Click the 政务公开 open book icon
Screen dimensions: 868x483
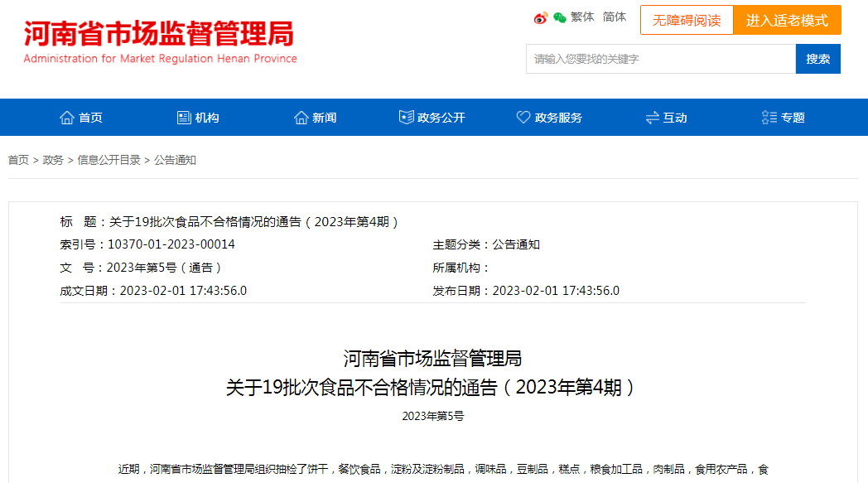point(406,118)
